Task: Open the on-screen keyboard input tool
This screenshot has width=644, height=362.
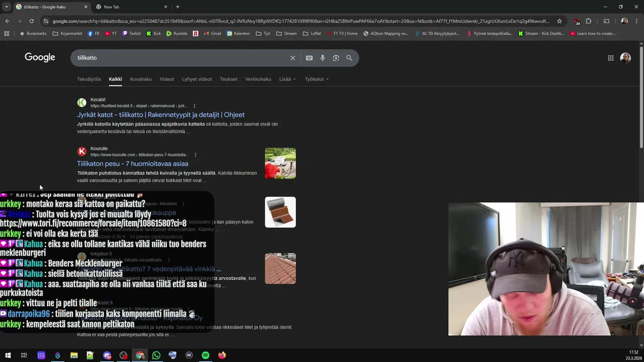Action: [x=309, y=58]
